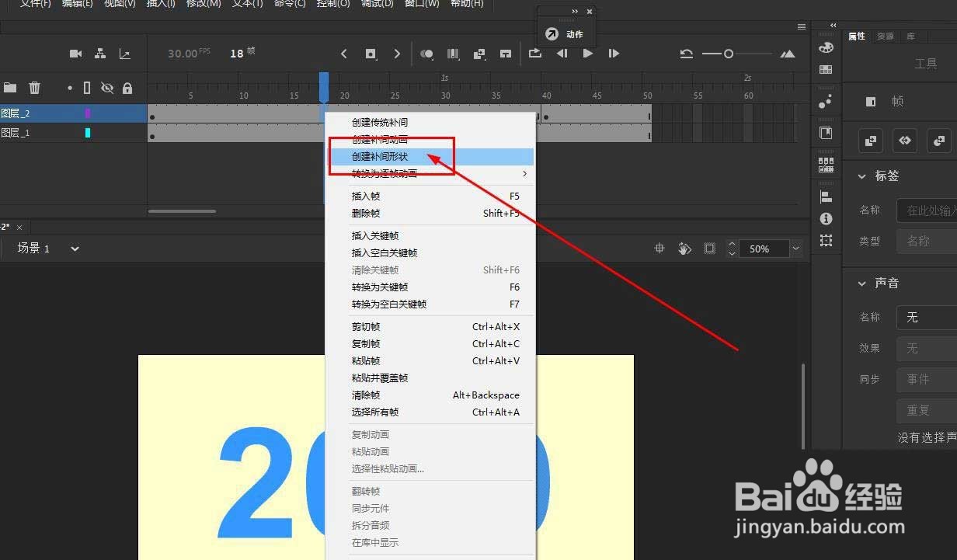Click the timeline zoom slider handle
957x560 pixels.
[x=729, y=54]
